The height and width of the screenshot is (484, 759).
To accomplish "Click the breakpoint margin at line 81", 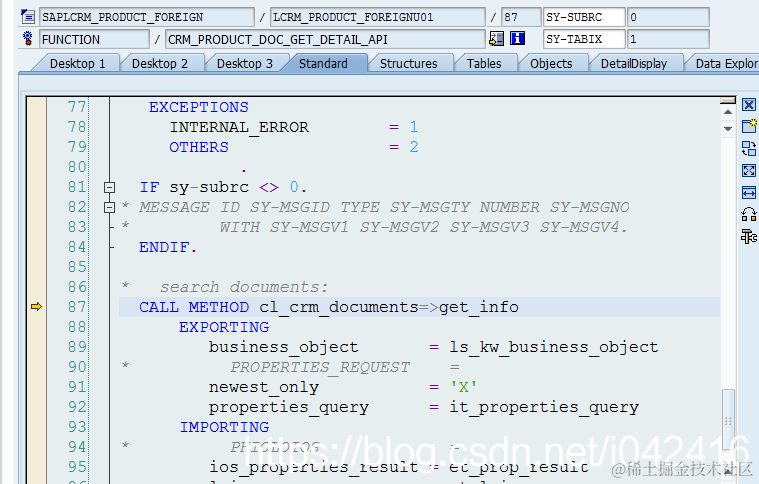I will [x=36, y=187].
